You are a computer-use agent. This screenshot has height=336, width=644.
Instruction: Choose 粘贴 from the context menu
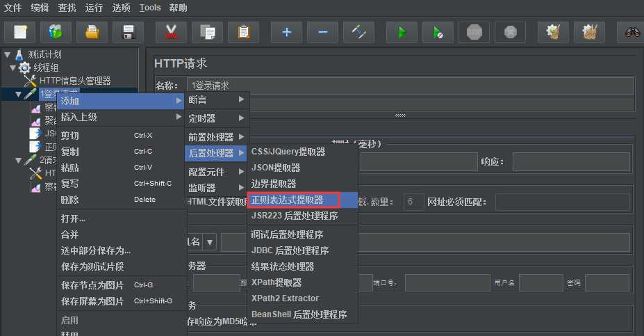coord(121,168)
